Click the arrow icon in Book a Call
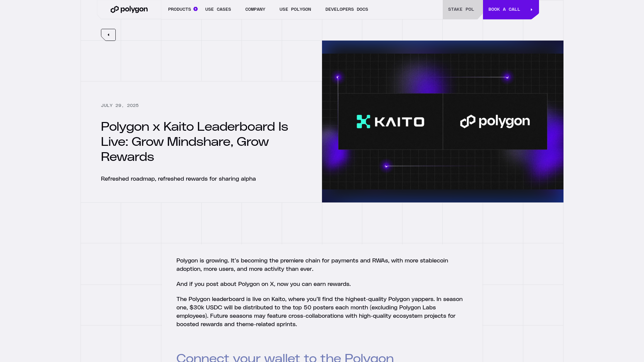Viewport: 644px width, 362px height. point(532,10)
